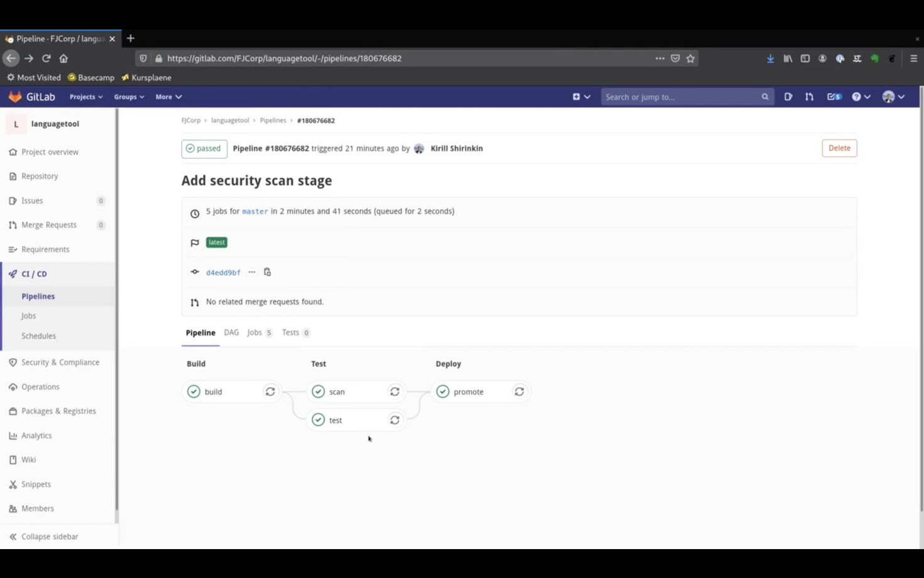Switch to the DAG tab
This screenshot has width=924, height=578.
[x=231, y=332]
